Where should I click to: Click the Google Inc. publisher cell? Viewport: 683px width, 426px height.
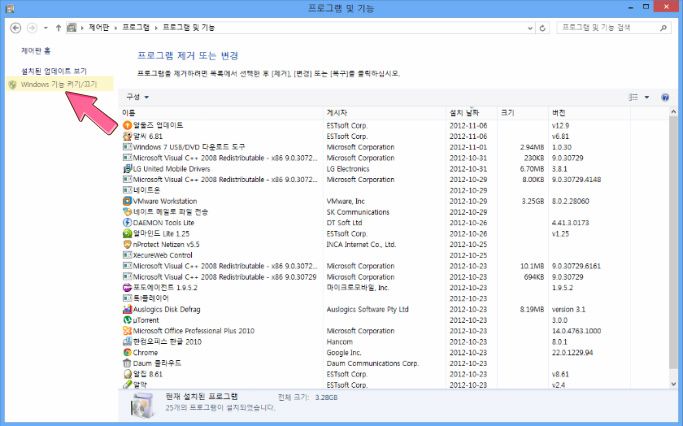coord(344,352)
